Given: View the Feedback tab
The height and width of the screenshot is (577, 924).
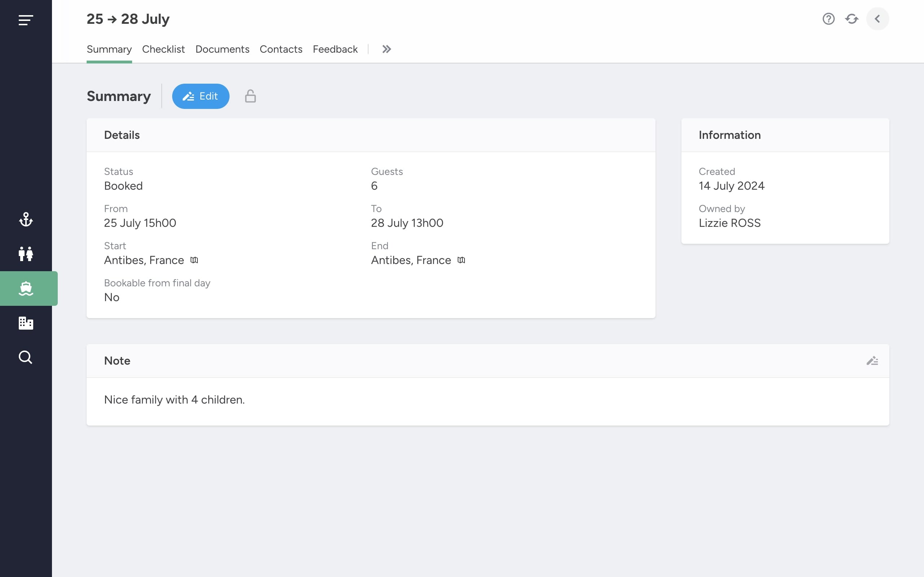Looking at the screenshot, I should (x=335, y=49).
